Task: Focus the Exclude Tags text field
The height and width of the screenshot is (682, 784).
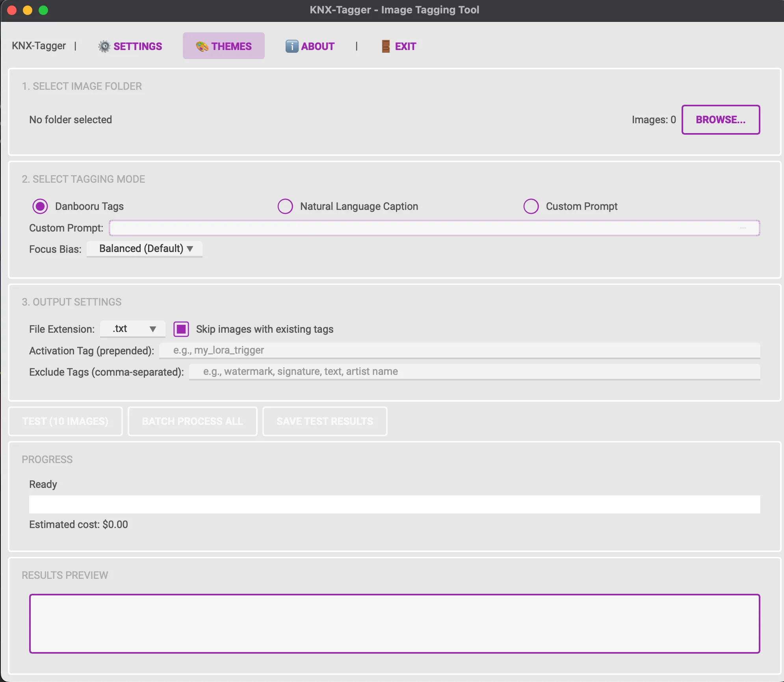Action: (474, 372)
